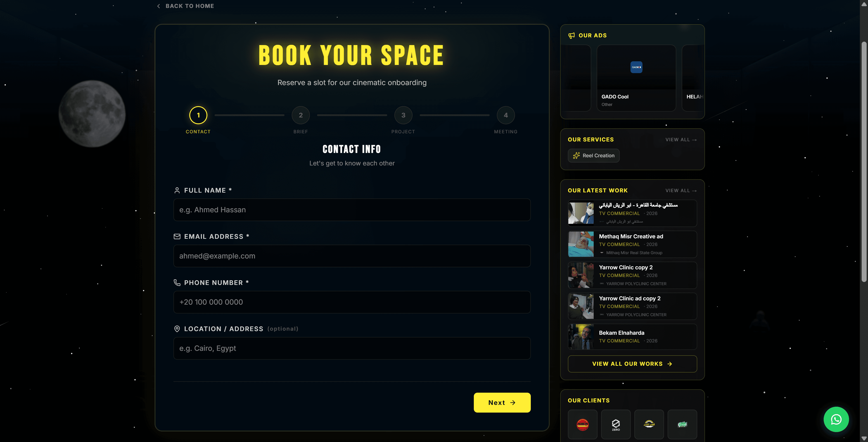Screen dimensions: 868x442
Task: Select step 4 Meeting circle
Action: [x=506, y=115]
